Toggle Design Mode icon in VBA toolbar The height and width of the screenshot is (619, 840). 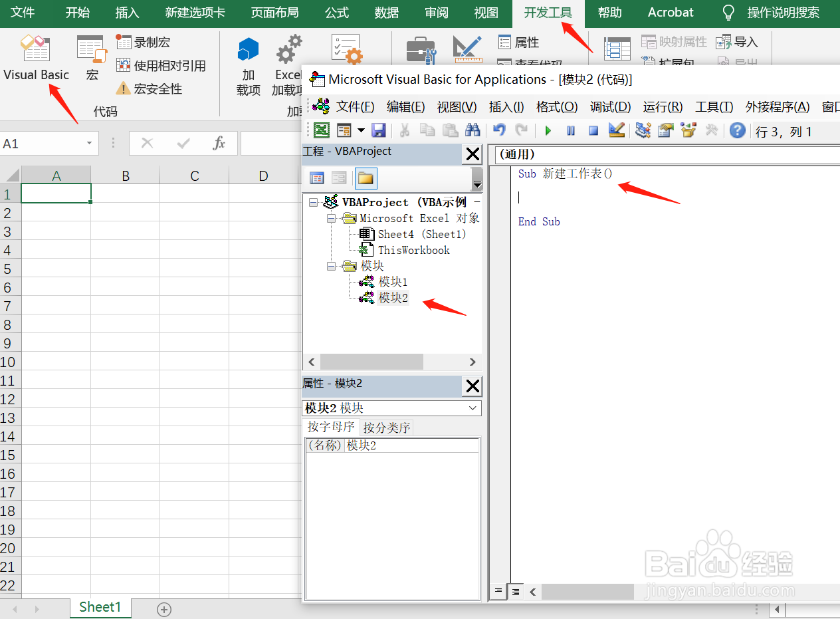tap(617, 130)
